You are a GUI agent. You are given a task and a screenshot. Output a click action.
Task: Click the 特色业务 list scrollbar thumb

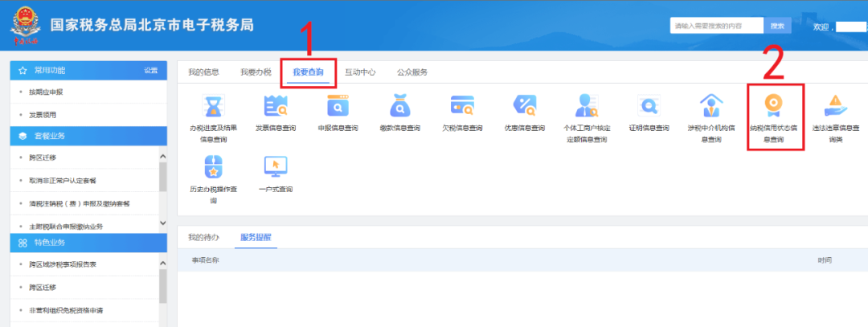(162, 286)
